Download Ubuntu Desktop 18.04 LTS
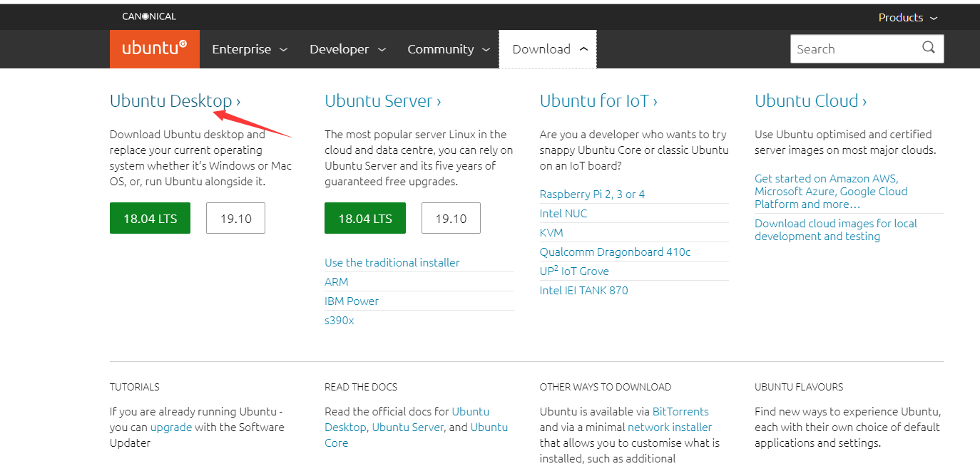 pyautogui.click(x=150, y=218)
